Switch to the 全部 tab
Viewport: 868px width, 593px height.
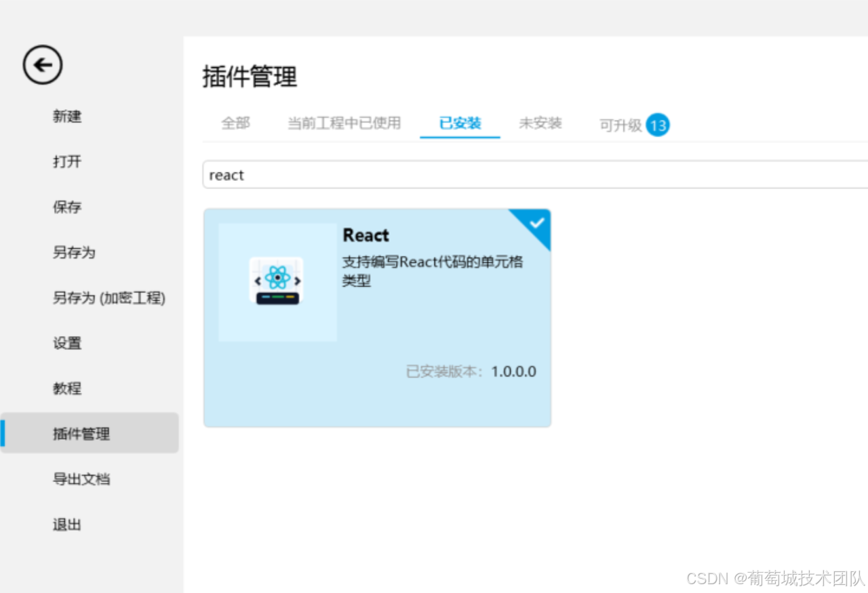pos(236,123)
